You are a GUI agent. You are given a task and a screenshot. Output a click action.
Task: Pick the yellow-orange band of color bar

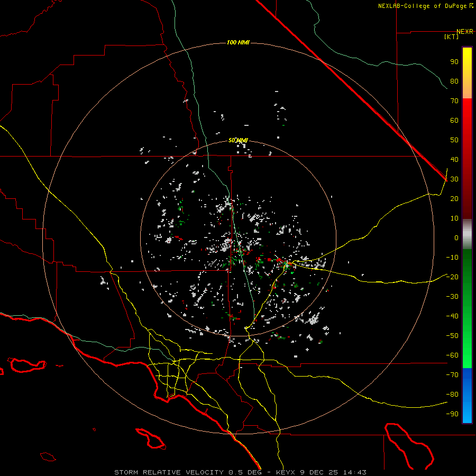[x=467, y=73]
